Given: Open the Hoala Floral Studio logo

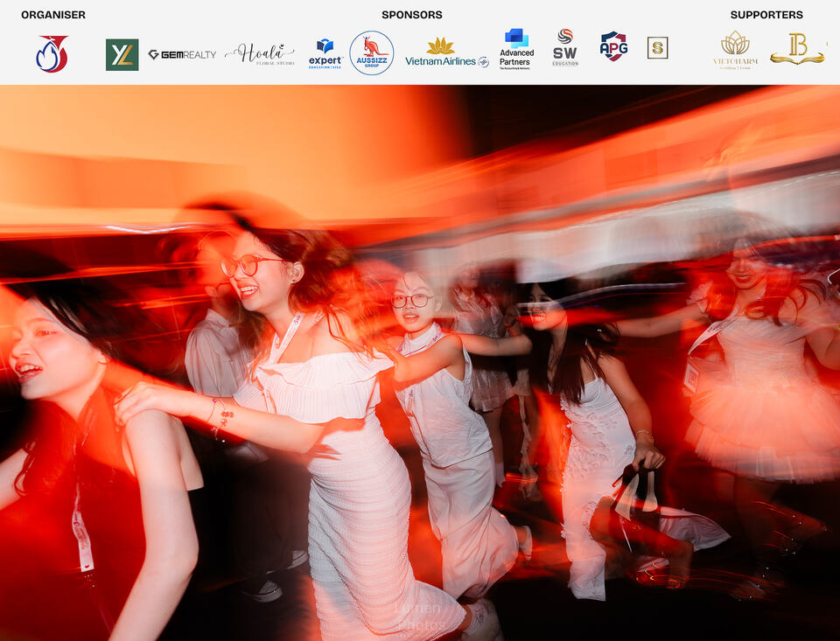Looking at the screenshot, I should click(260, 54).
